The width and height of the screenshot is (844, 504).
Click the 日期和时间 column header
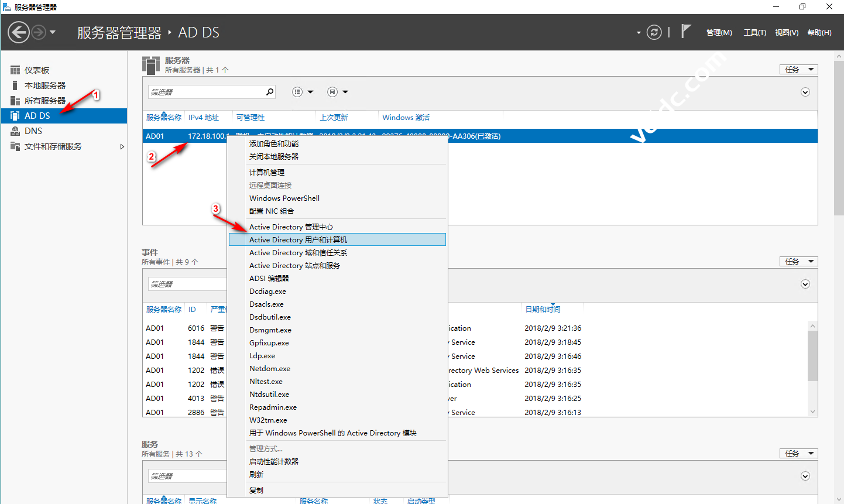(x=543, y=309)
